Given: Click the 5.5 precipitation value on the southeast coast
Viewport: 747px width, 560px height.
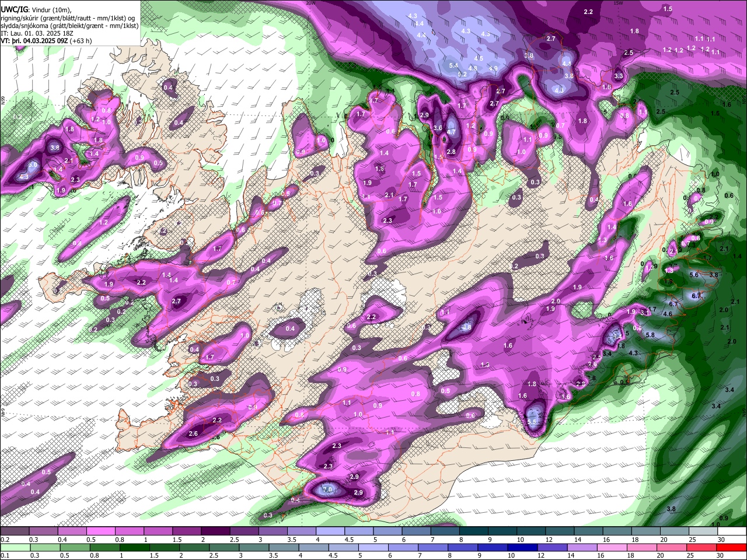Looking at the screenshot, I should (x=532, y=422).
